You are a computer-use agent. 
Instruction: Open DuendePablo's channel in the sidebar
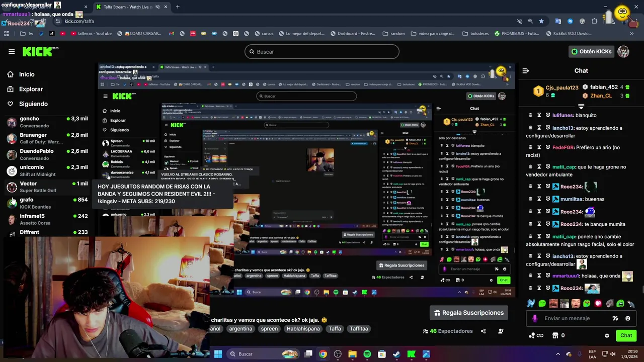pyautogui.click(x=47, y=154)
